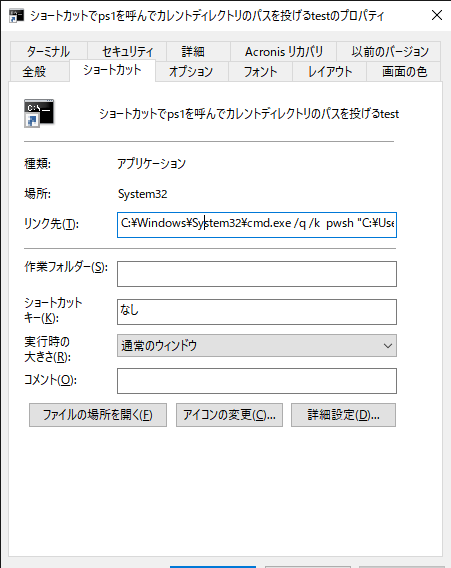
Task: Click the 場所: label
Action: tap(38, 194)
